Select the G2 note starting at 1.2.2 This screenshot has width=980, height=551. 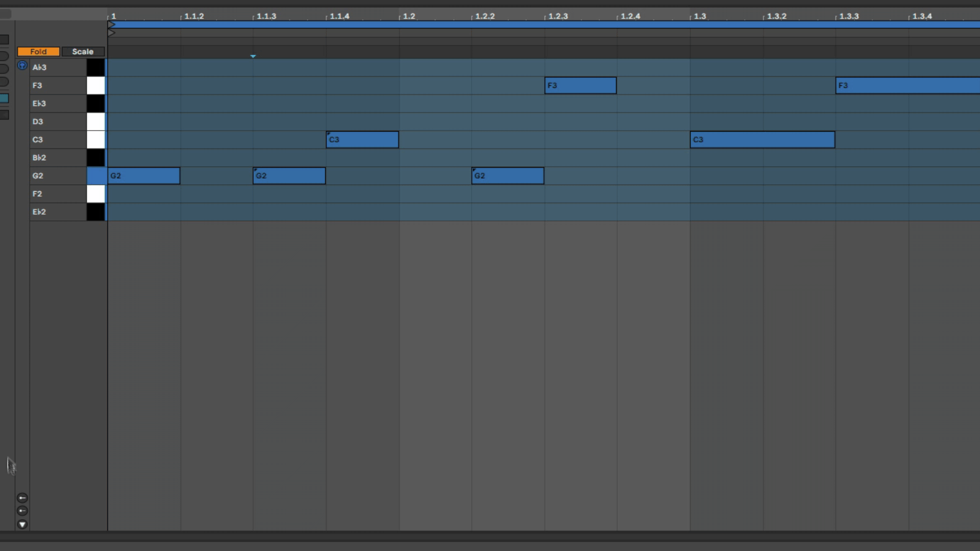point(508,176)
